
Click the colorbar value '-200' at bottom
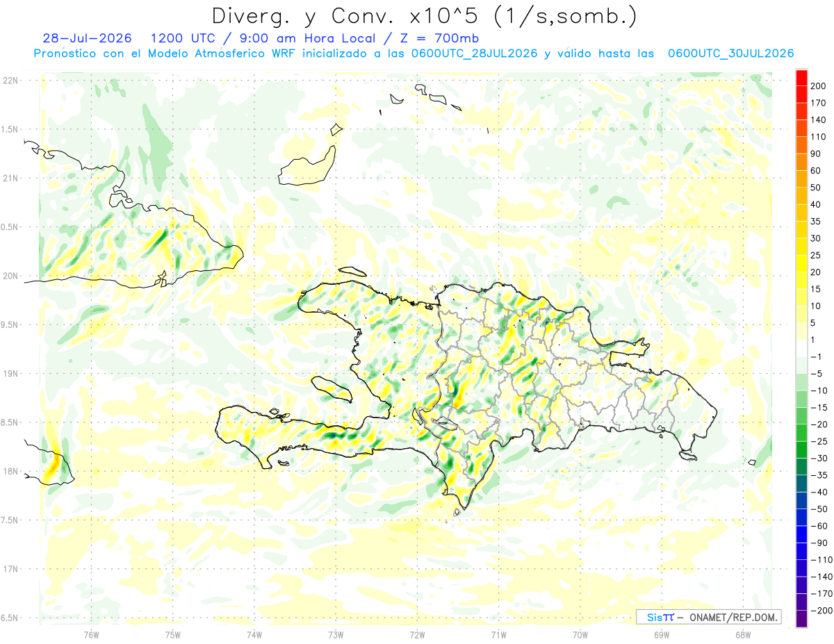(x=821, y=611)
